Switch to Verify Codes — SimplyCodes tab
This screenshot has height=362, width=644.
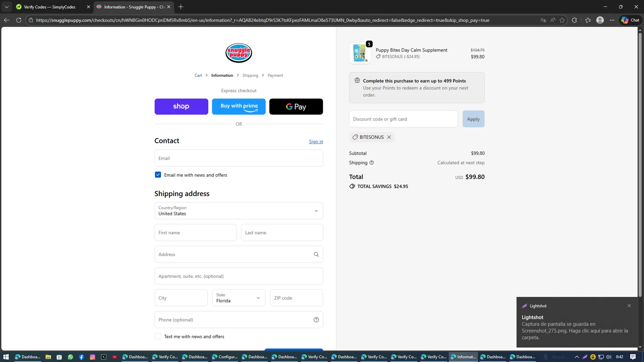click(50, 7)
